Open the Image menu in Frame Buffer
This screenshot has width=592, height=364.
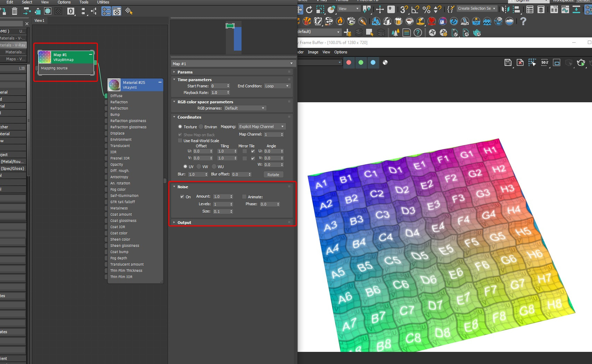point(313,52)
